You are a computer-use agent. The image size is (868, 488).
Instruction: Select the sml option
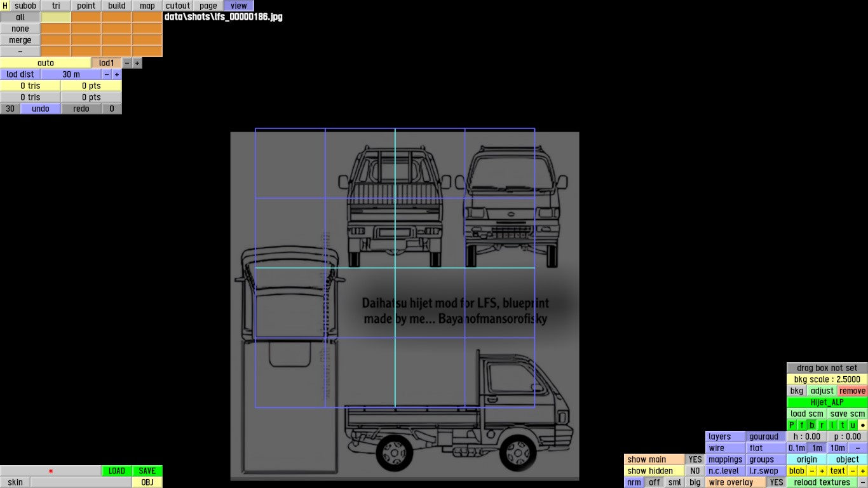(x=675, y=482)
